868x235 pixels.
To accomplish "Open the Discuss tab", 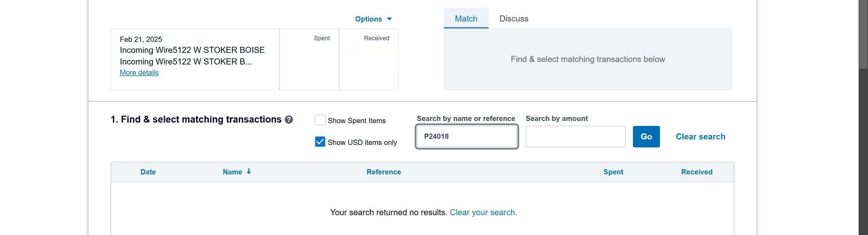I will (x=514, y=18).
